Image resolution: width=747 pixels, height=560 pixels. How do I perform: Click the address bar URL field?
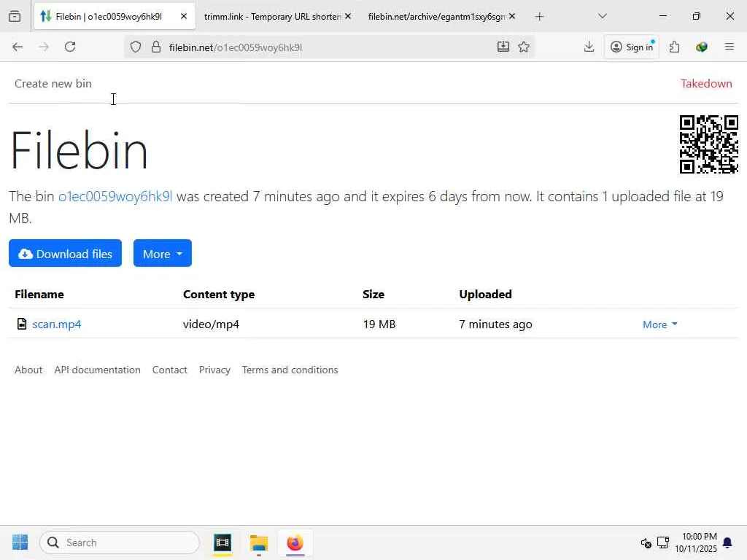point(329,47)
